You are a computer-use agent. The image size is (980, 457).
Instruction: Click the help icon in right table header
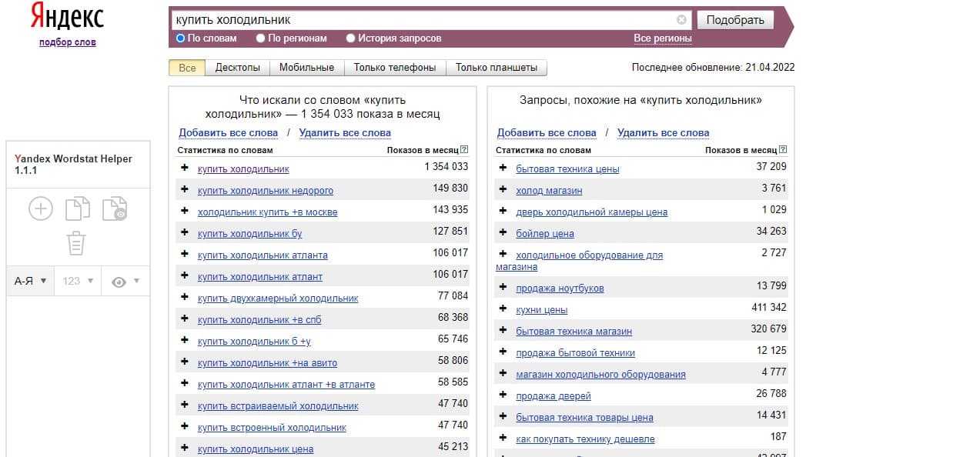click(x=783, y=150)
